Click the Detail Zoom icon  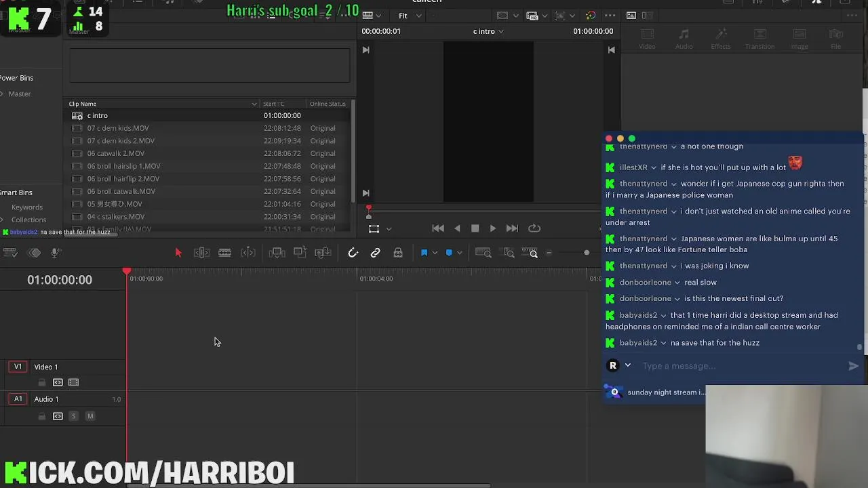(x=509, y=253)
